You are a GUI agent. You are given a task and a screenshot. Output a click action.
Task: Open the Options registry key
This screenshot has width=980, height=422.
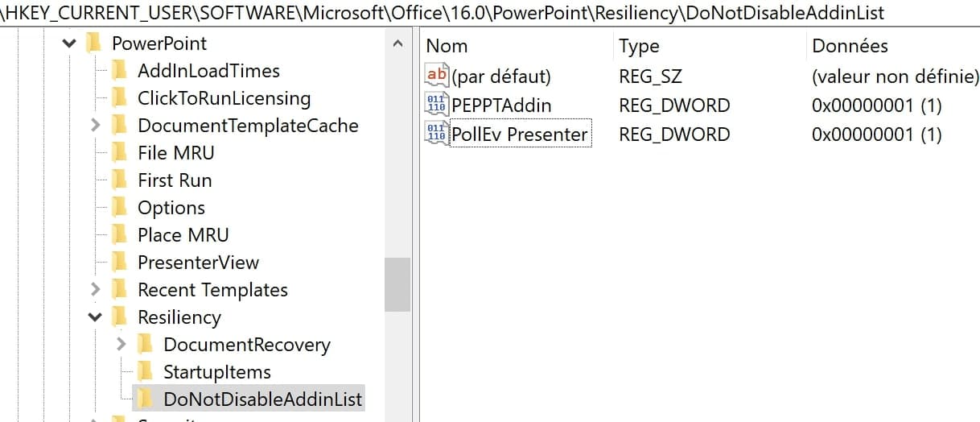click(171, 207)
